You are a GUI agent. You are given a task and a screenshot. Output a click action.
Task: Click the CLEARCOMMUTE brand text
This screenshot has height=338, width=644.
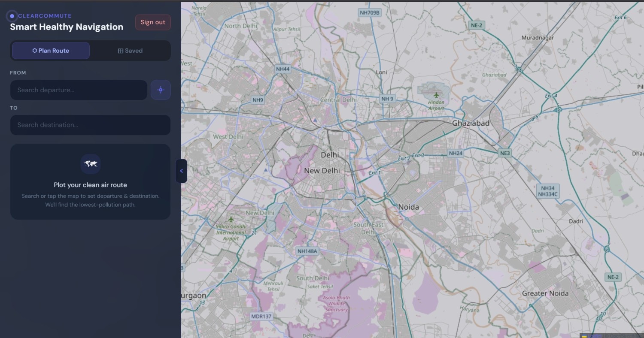coord(45,16)
